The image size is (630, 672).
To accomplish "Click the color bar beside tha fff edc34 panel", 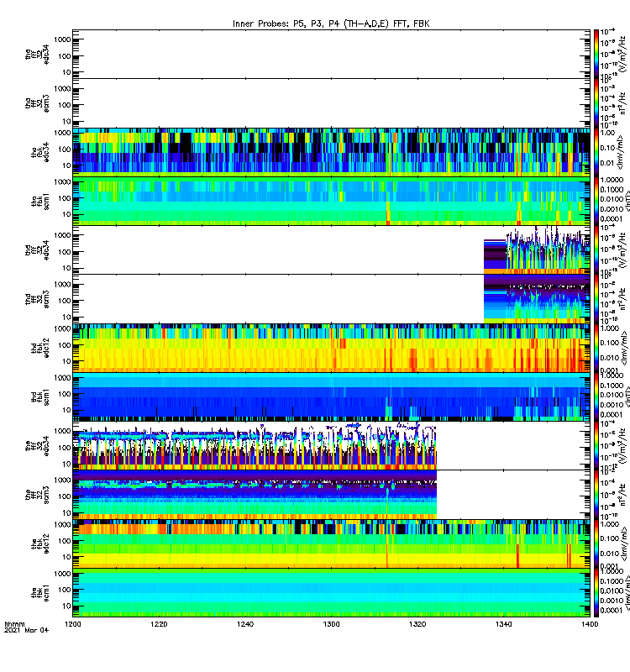I will coord(596,54).
